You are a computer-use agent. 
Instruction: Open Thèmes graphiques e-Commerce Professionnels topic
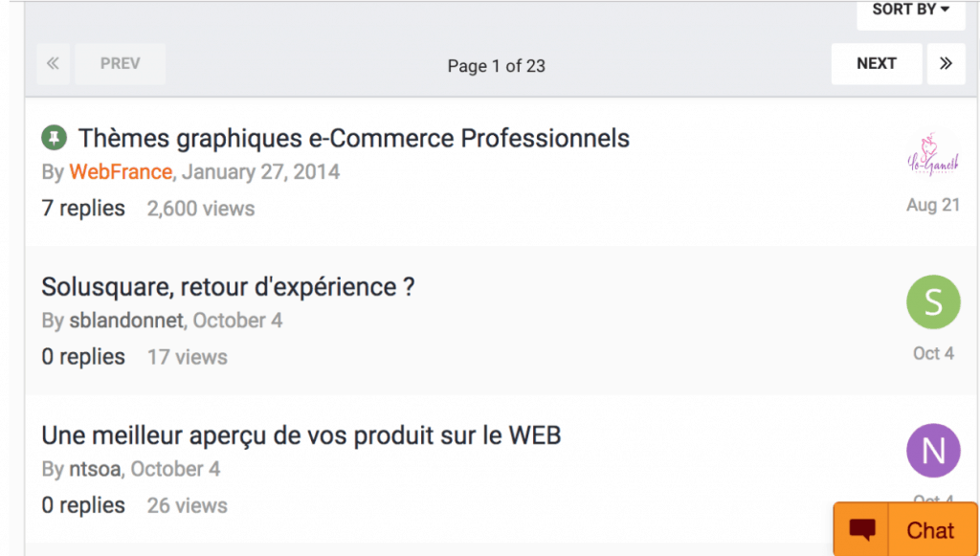(354, 139)
